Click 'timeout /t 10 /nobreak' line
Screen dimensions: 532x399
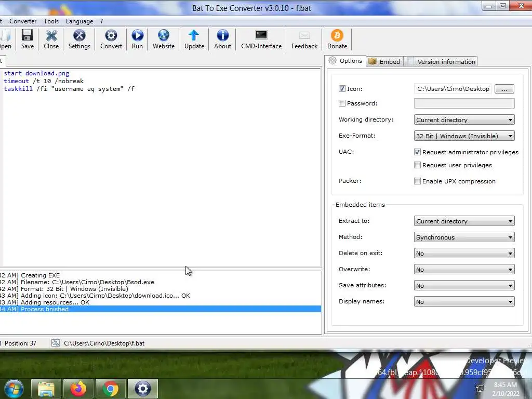point(44,81)
